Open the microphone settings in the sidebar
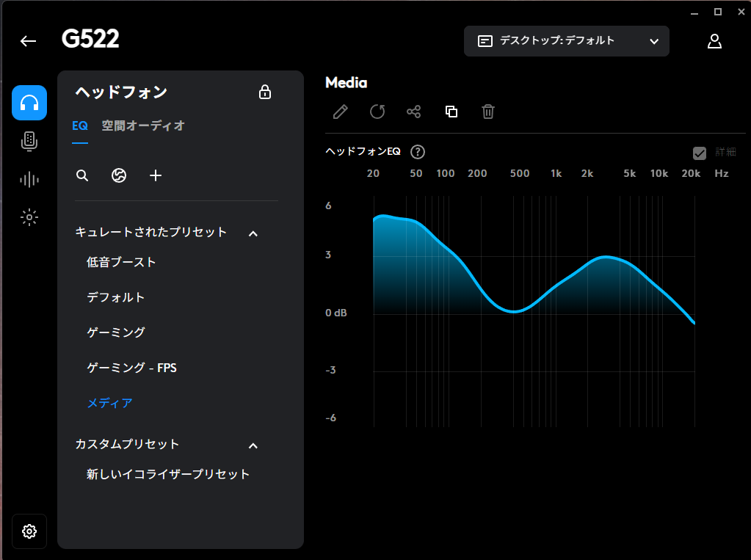Screen dimensions: 751x560 click(x=29, y=141)
